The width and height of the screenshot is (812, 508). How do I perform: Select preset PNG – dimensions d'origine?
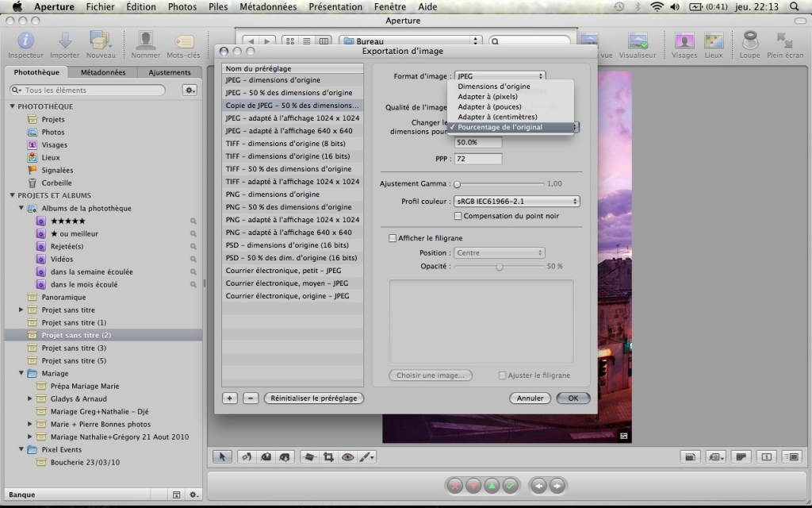(293, 194)
